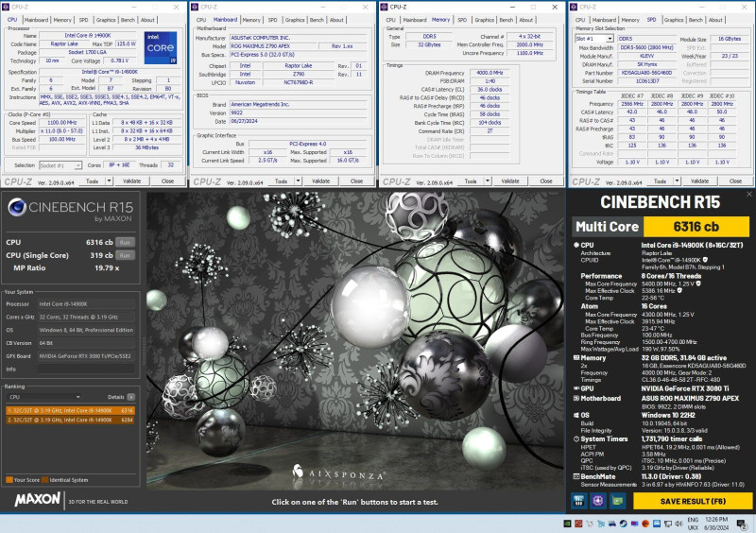Click the BenchMate section icon in result panel
The width and height of the screenshot is (756, 533).
(x=576, y=476)
